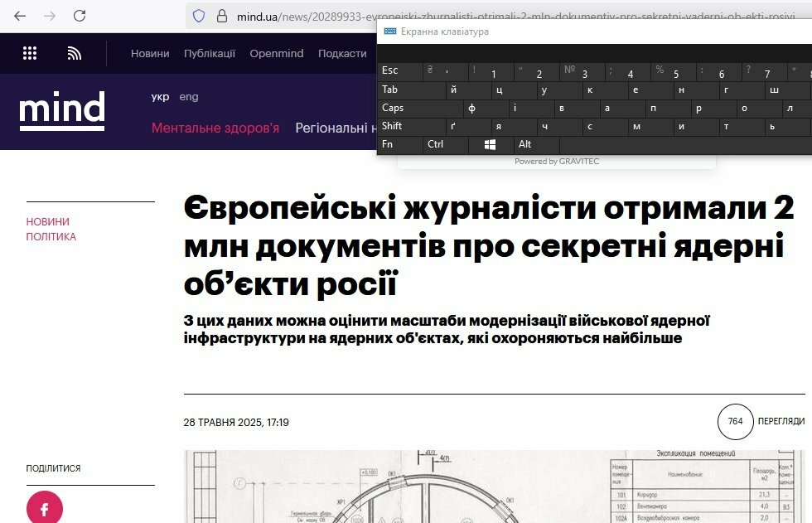The width and height of the screenshot is (812, 523).
Task: Tap the 6 key on the on-screen keyboard
Action: [718, 71]
